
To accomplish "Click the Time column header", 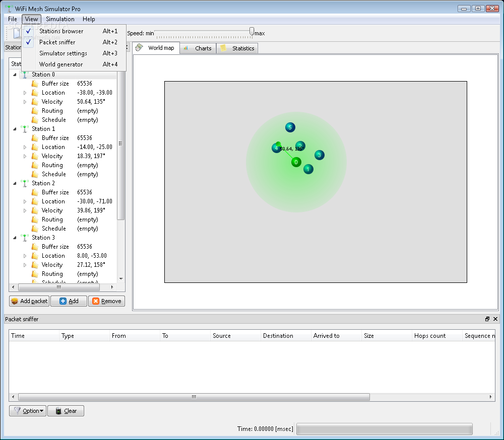I will point(34,336).
